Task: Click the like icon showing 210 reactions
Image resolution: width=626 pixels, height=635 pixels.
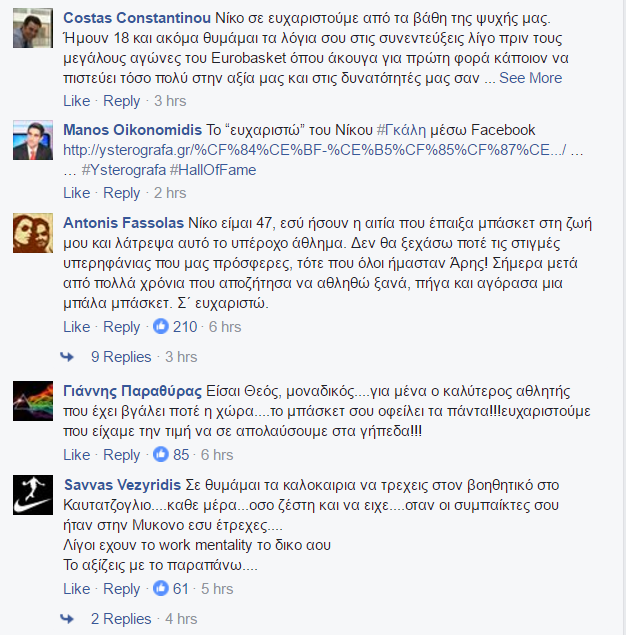Action: point(161,326)
